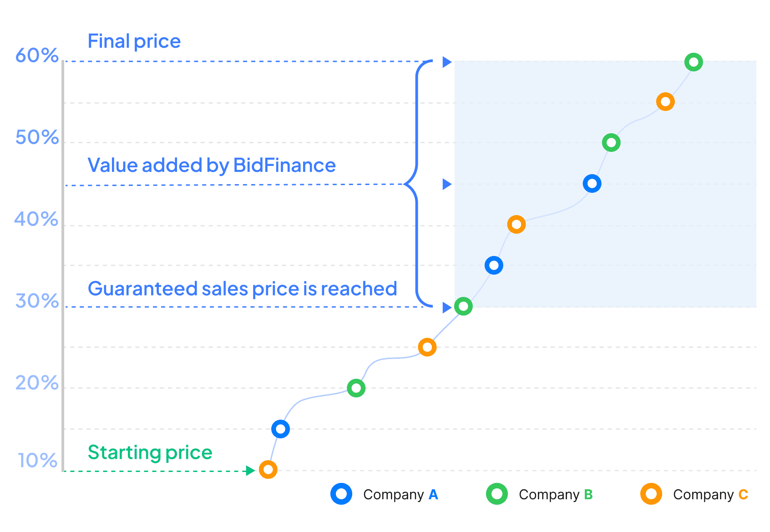Select the orange Company C marker at 25%
The image size is (770, 532).
[427, 347]
